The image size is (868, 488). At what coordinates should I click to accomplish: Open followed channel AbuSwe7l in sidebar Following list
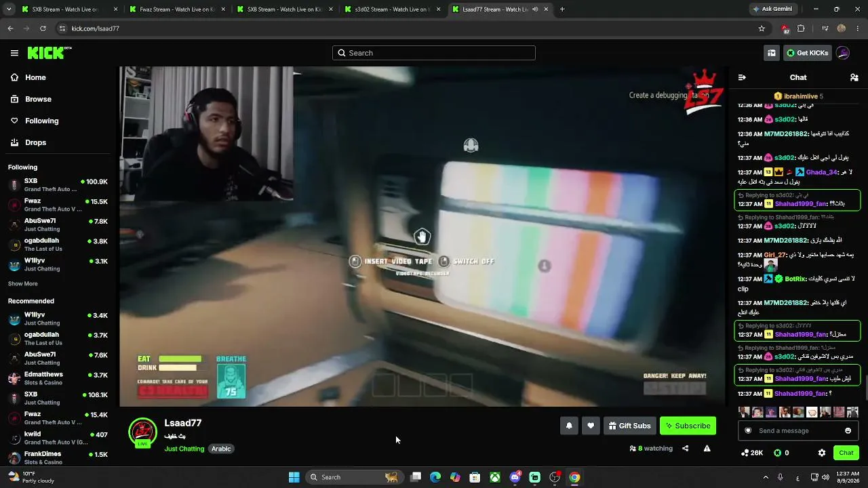tap(58, 225)
